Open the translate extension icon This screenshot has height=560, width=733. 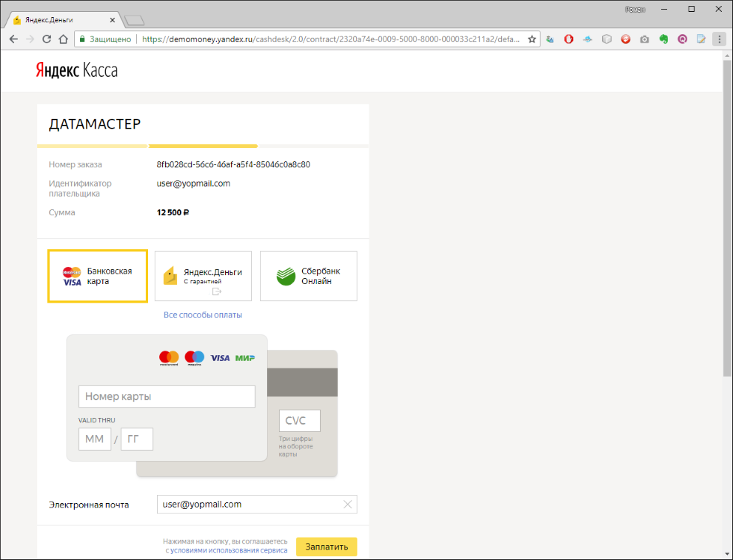pos(550,39)
